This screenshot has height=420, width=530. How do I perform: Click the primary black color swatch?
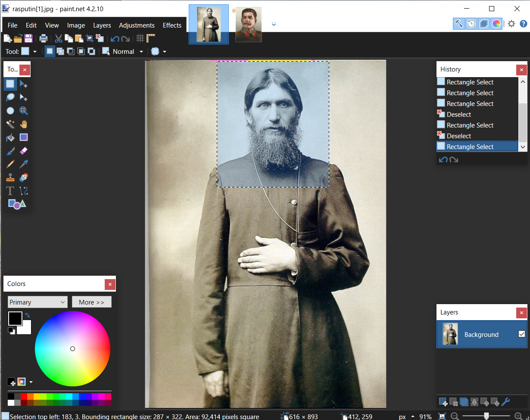click(15, 318)
